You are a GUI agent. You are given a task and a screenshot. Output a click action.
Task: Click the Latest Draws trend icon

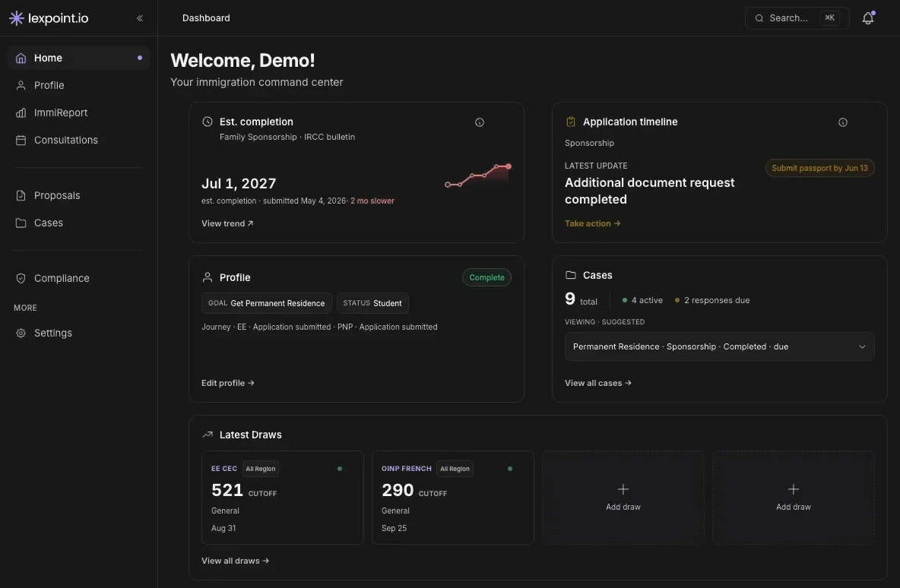coord(208,435)
